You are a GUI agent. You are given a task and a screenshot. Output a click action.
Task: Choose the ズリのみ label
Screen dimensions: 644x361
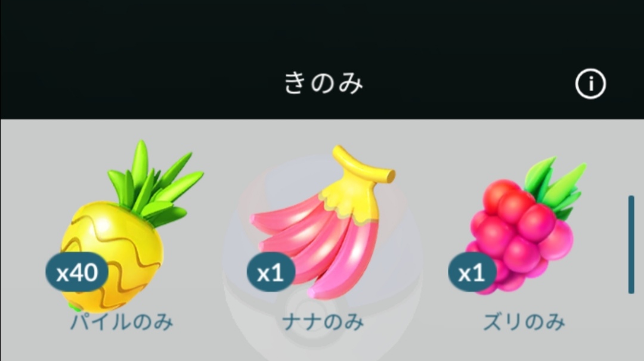(x=525, y=322)
